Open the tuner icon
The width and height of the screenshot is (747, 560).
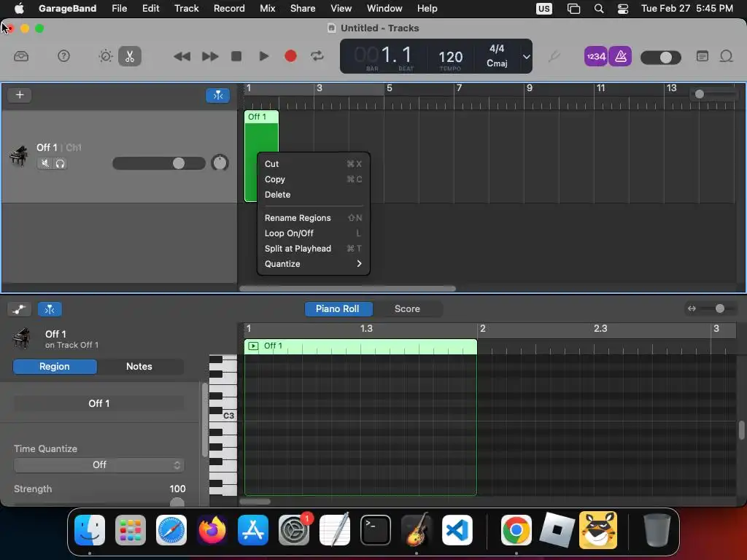(554, 57)
